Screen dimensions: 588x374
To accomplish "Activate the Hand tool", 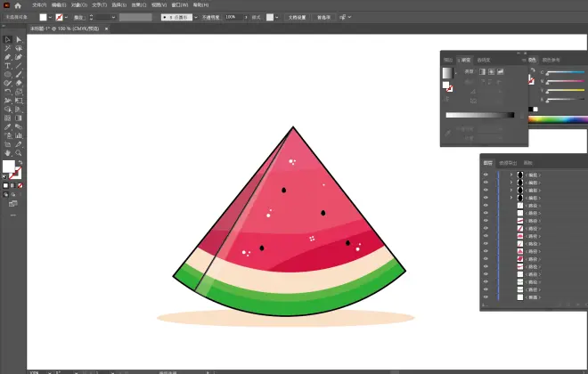I will 7,153.
